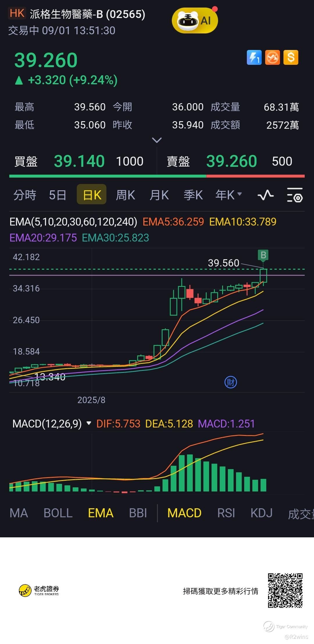Open the AI tiger assistant
Viewport: 314px width, 644px height.
195,20
